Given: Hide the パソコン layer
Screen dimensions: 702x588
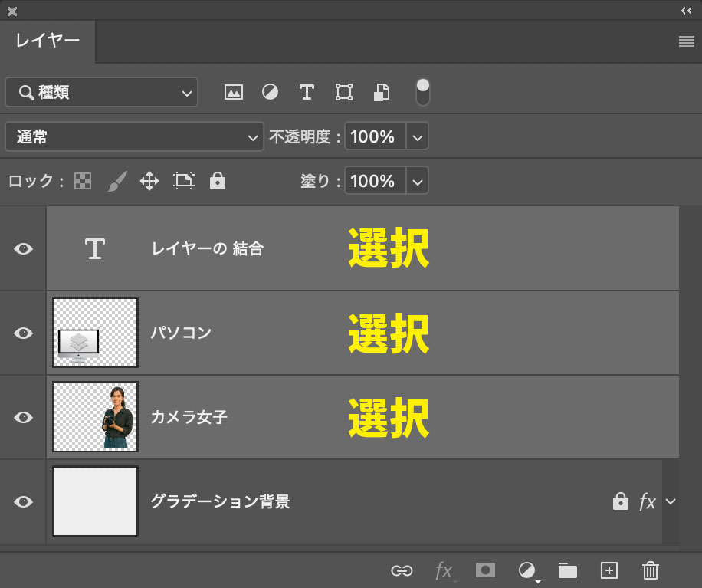Looking at the screenshot, I should 23,333.
